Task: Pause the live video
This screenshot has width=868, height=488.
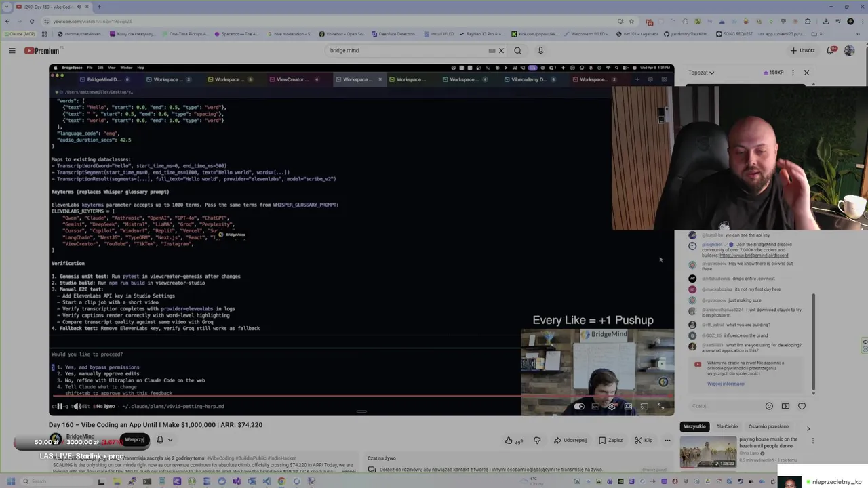Action: [60, 407]
